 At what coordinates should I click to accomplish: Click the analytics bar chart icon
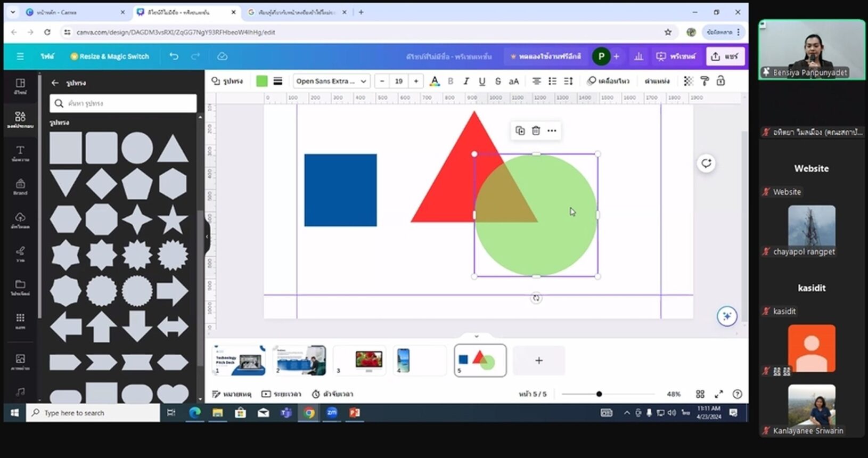[638, 56]
